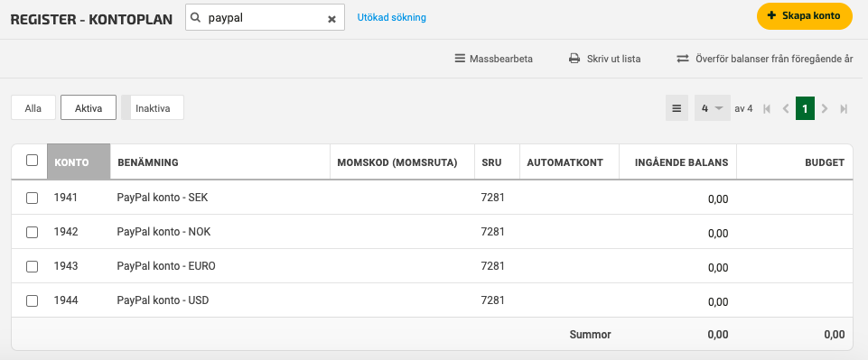Image resolution: width=868 pixels, height=360 pixels.
Task: Go to the previous page arrow
Action: (786, 109)
